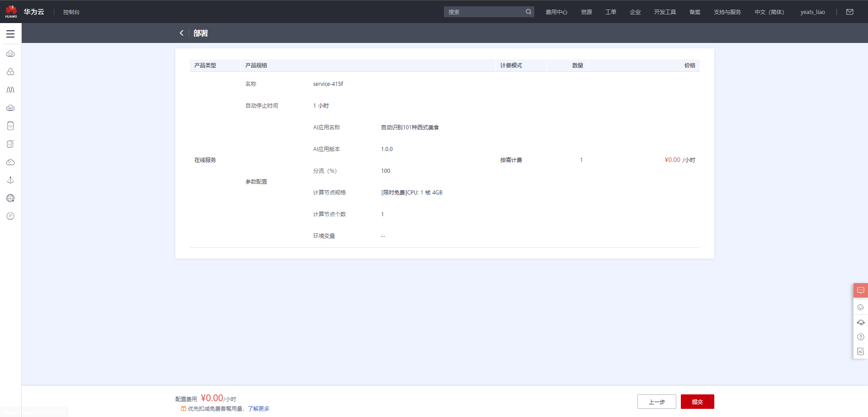Screen dimensions: 868x417
Task: Click the search magnifier icon
Action: point(528,12)
